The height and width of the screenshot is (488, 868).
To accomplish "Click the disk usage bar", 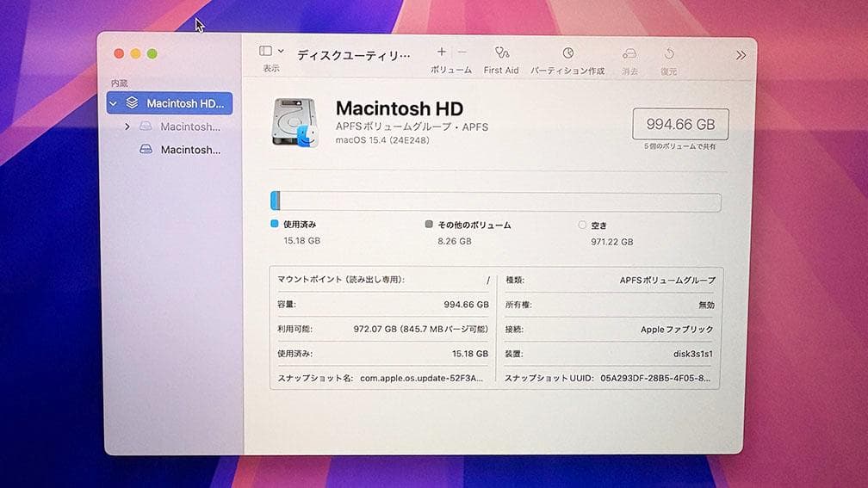I will tap(495, 201).
